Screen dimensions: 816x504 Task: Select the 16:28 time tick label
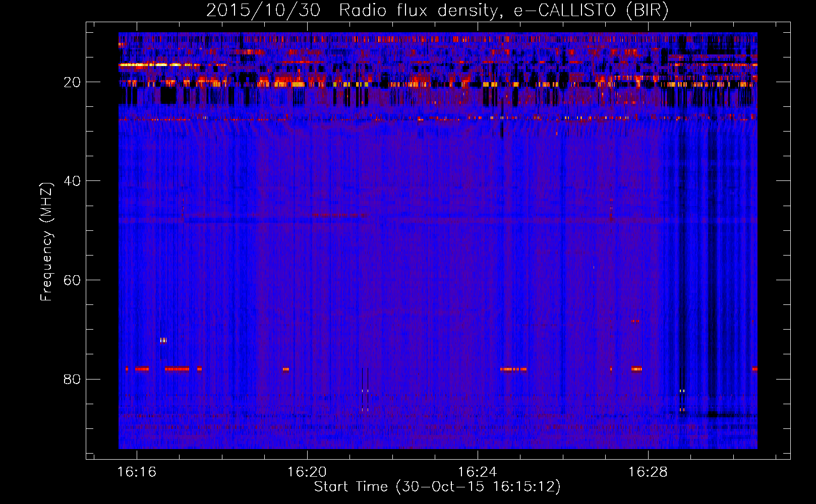(648, 472)
